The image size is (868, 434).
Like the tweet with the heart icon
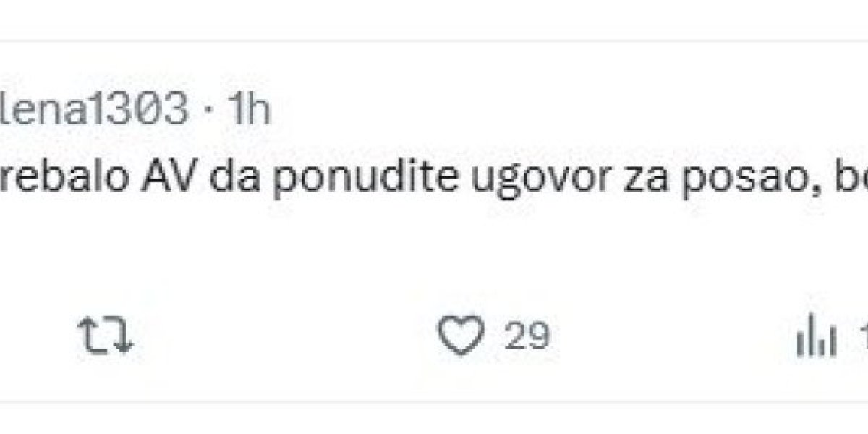[x=461, y=337]
